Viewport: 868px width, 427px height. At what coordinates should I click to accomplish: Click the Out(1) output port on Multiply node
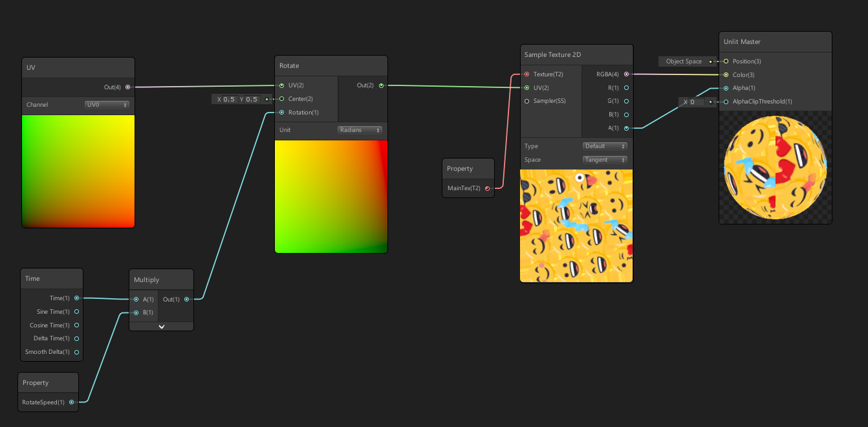click(187, 299)
